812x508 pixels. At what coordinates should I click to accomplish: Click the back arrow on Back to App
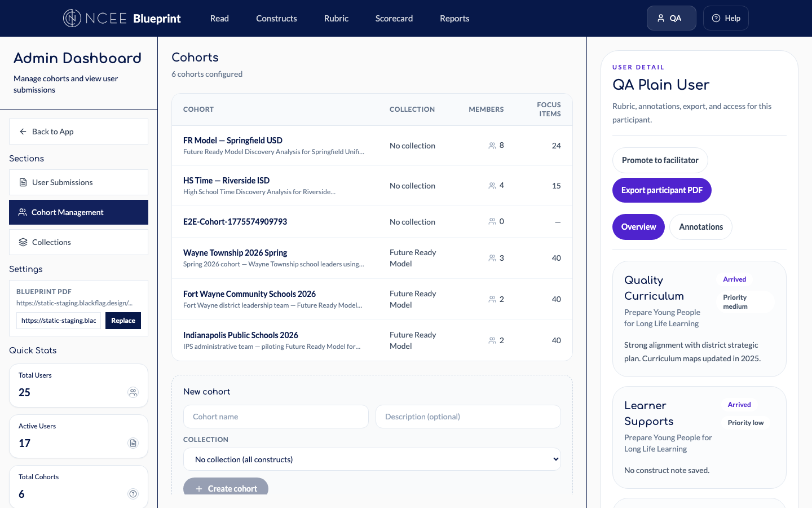coord(23,131)
